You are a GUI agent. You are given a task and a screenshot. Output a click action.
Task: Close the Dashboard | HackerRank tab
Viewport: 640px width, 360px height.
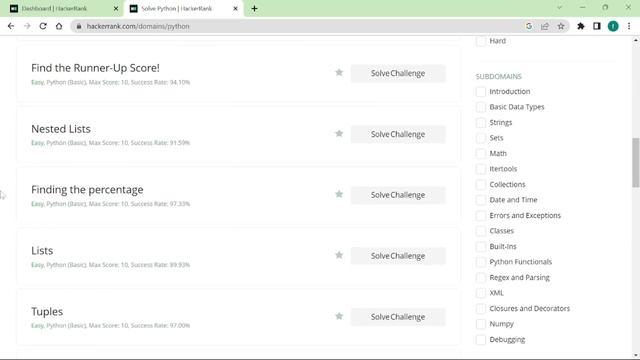tap(116, 8)
